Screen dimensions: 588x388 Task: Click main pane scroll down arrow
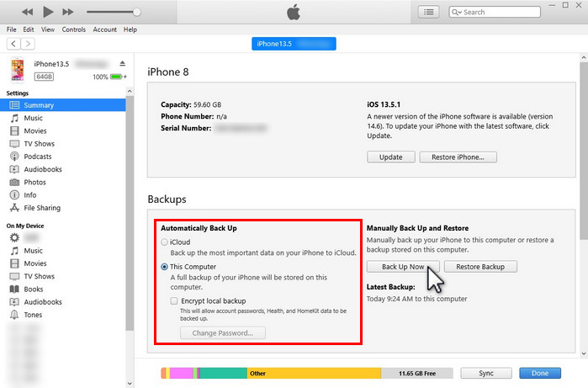point(584,353)
